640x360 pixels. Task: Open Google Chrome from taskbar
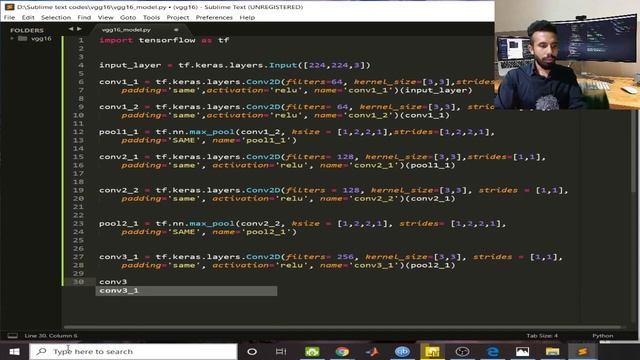click(342, 351)
